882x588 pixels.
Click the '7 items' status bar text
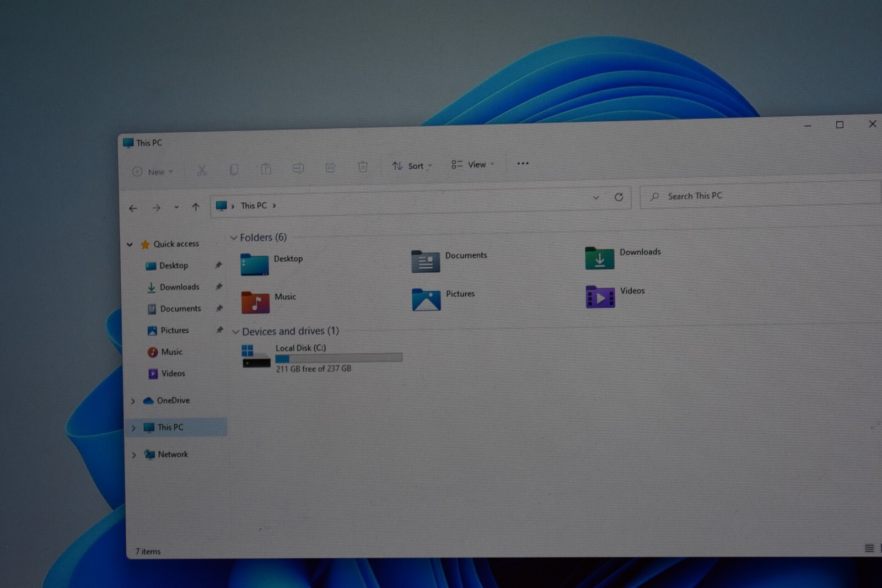click(148, 551)
